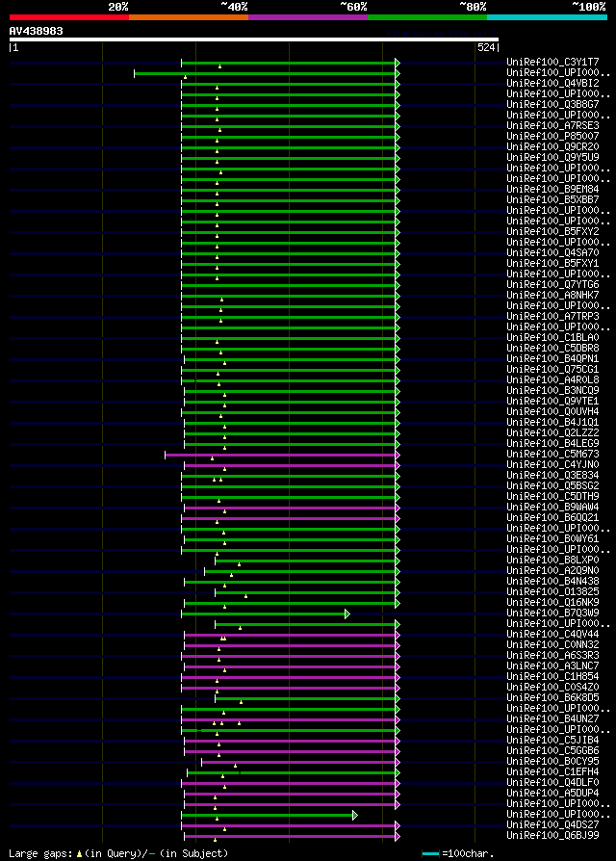Select the UniRef100_B4LEG9 label
The height and width of the screenshot is (861, 616).
pos(552,444)
